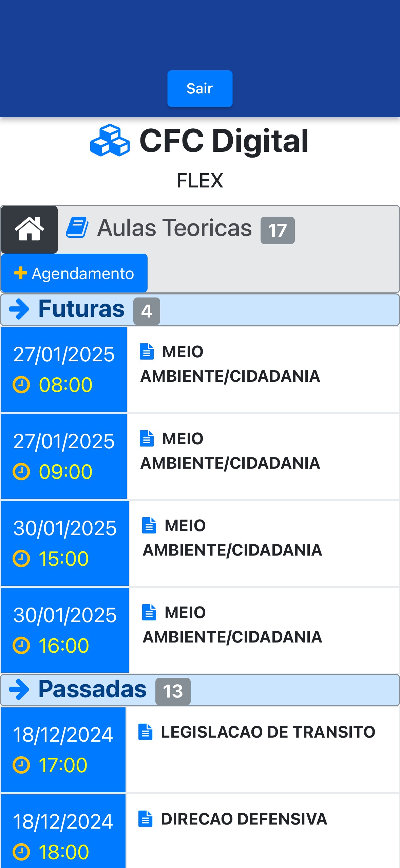Viewport: 400px width, 868px height.
Task: Click the Futuras count badge 4
Action: [x=147, y=311]
